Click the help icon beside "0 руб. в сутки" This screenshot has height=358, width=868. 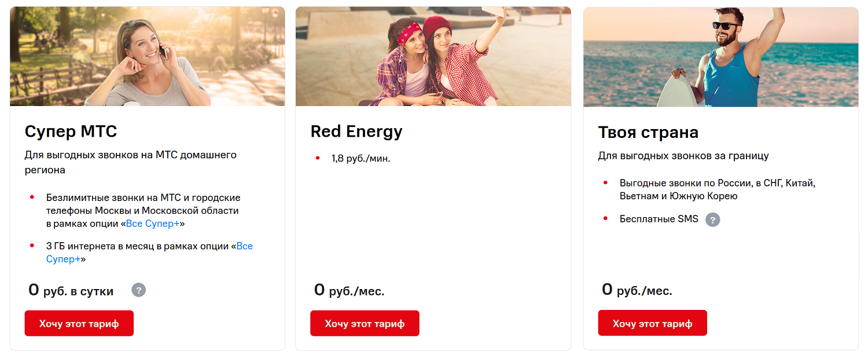click(x=138, y=290)
